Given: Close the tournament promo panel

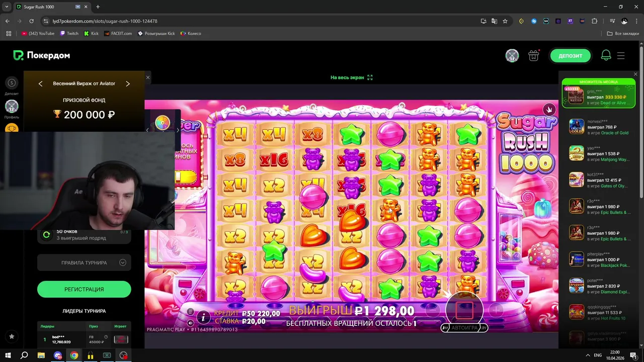Looking at the screenshot, I should click(147, 77).
